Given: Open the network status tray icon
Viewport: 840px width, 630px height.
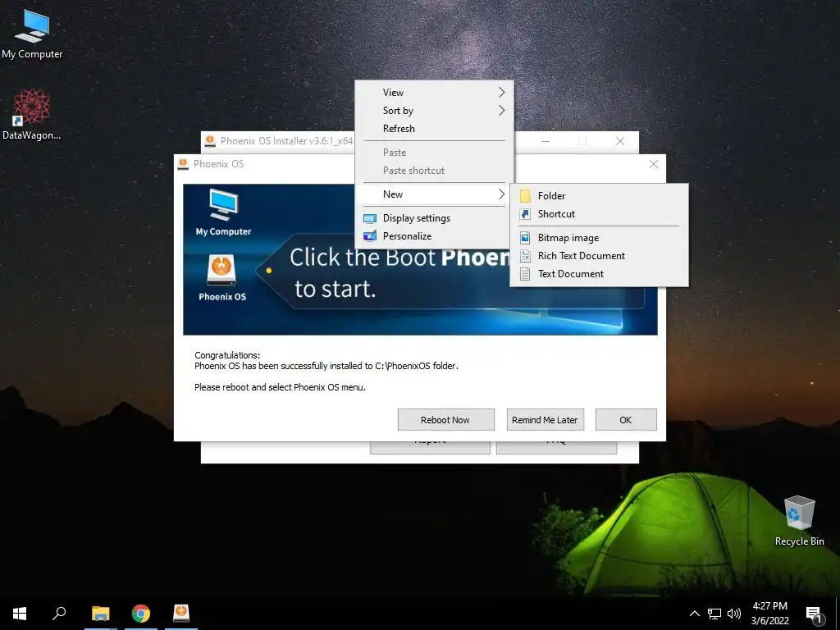Looking at the screenshot, I should click(714, 614).
